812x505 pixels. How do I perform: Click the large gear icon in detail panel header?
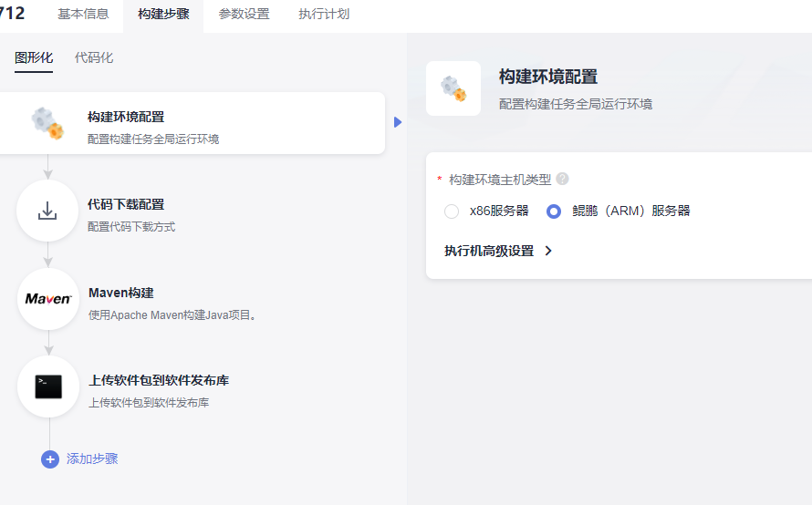[453, 88]
